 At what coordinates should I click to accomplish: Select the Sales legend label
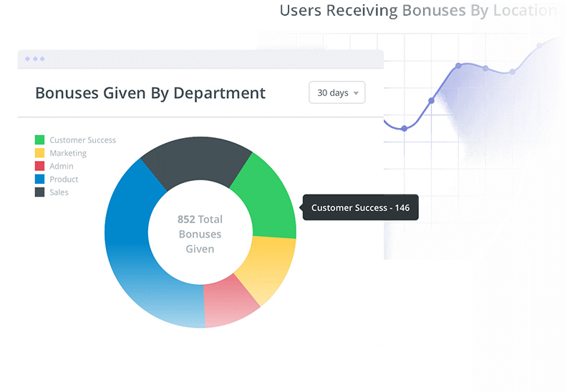tap(59, 192)
